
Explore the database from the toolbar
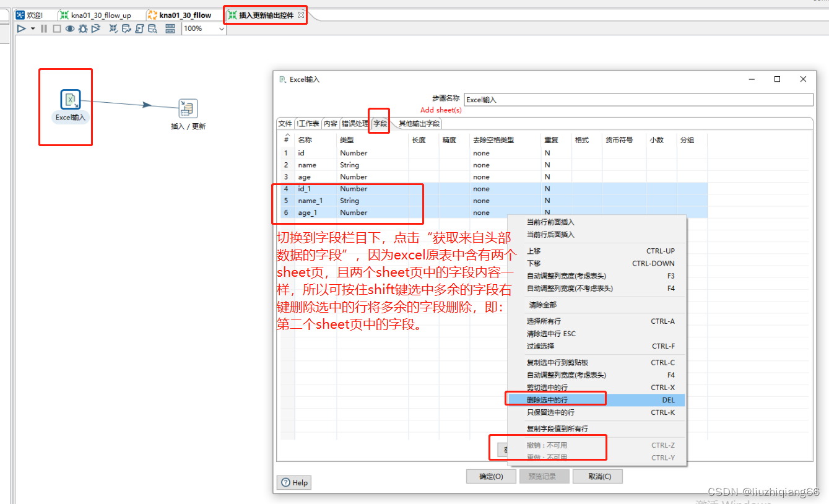(x=152, y=28)
